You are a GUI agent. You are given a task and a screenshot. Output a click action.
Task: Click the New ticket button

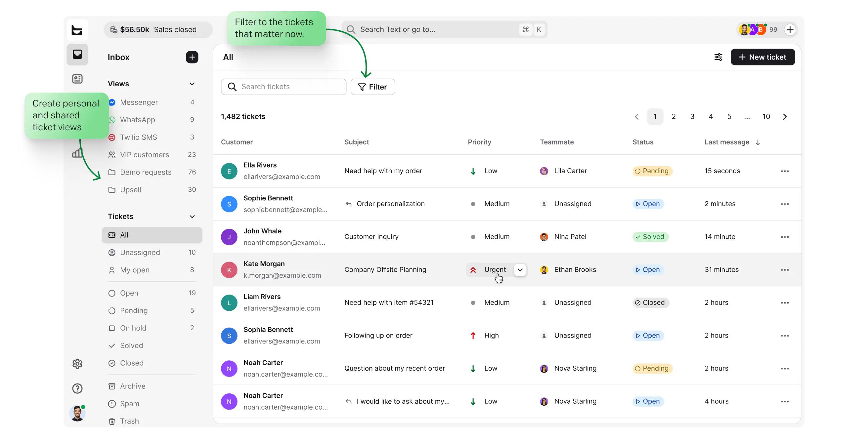pos(762,57)
